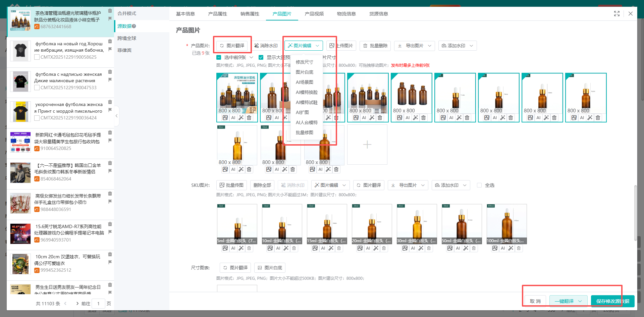Click the 批量删除 button
Image resolution: width=644 pixels, height=317 pixels.
(375, 46)
